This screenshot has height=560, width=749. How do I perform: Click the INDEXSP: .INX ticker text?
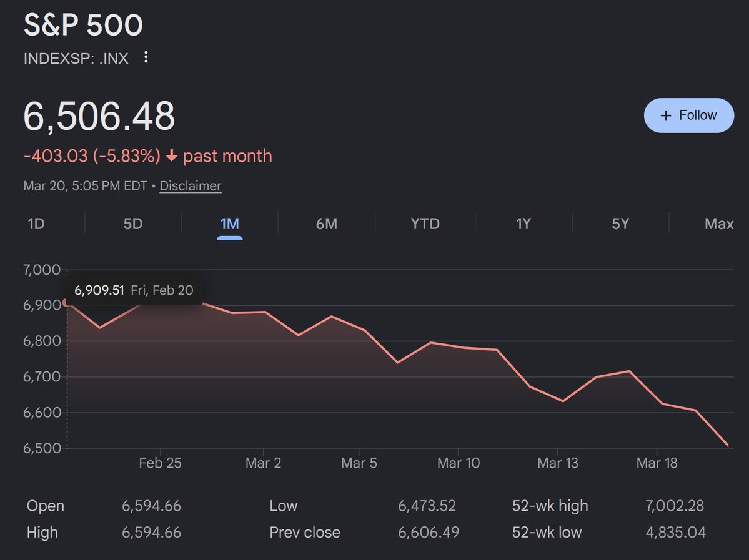[x=76, y=58]
